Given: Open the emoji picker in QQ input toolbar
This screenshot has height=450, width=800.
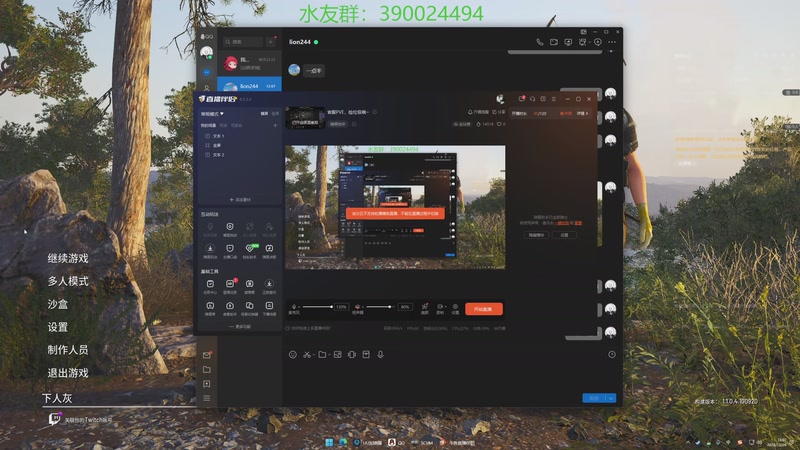Looking at the screenshot, I should pos(293,355).
